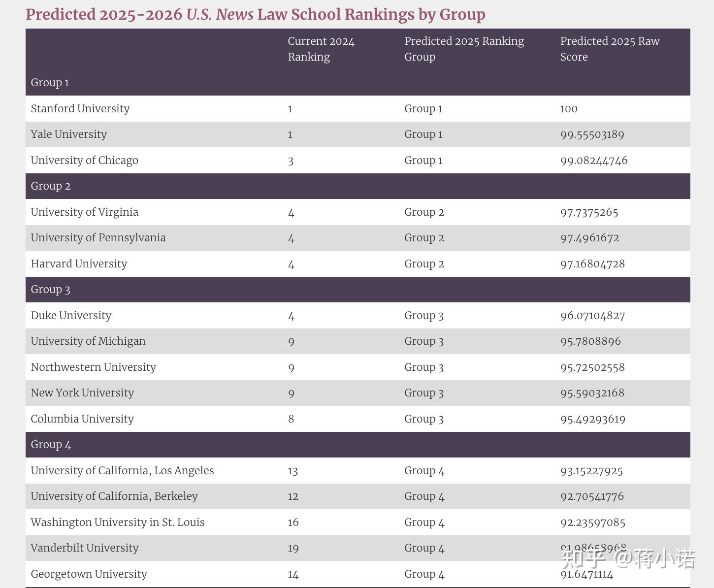Click the 'Stanford University' row
Viewport: 714px width, 588px height.
[80, 108]
